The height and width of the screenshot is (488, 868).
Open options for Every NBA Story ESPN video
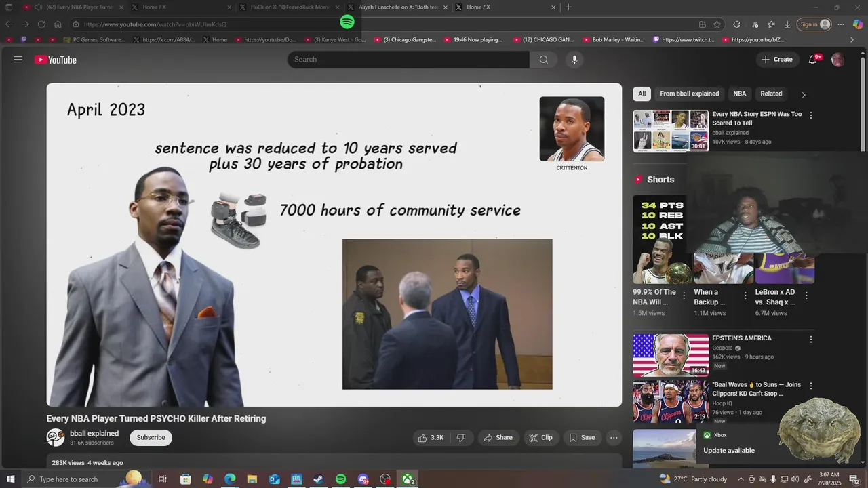811,115
